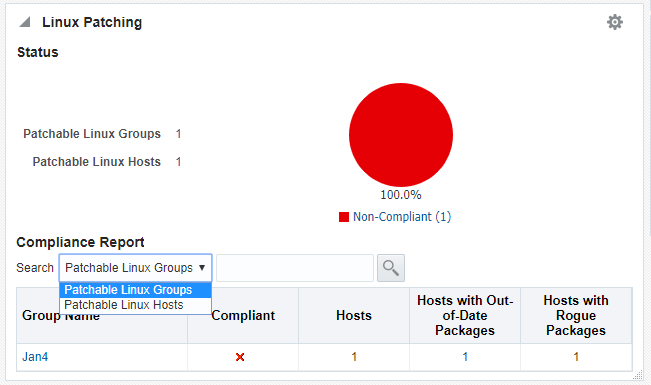Click the Compliance Report heading
This screenshot has width=651, height=385.
(x=80, y=242)
